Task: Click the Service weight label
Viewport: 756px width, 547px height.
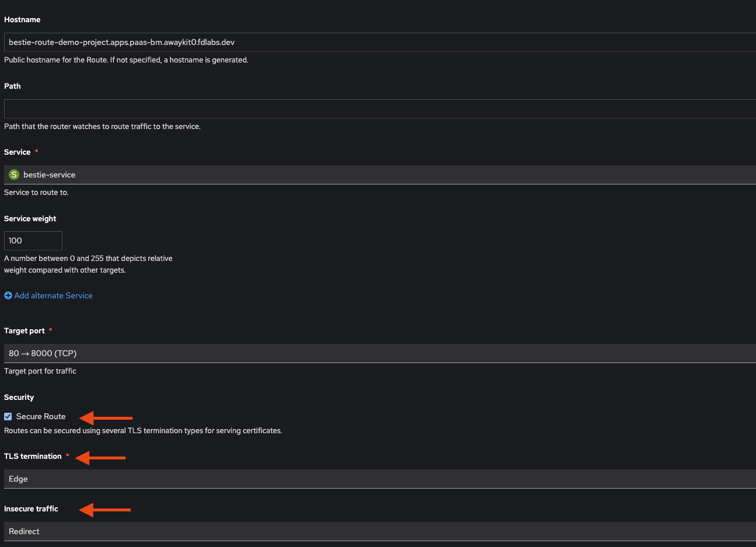Action: click(x=30, y=218)
